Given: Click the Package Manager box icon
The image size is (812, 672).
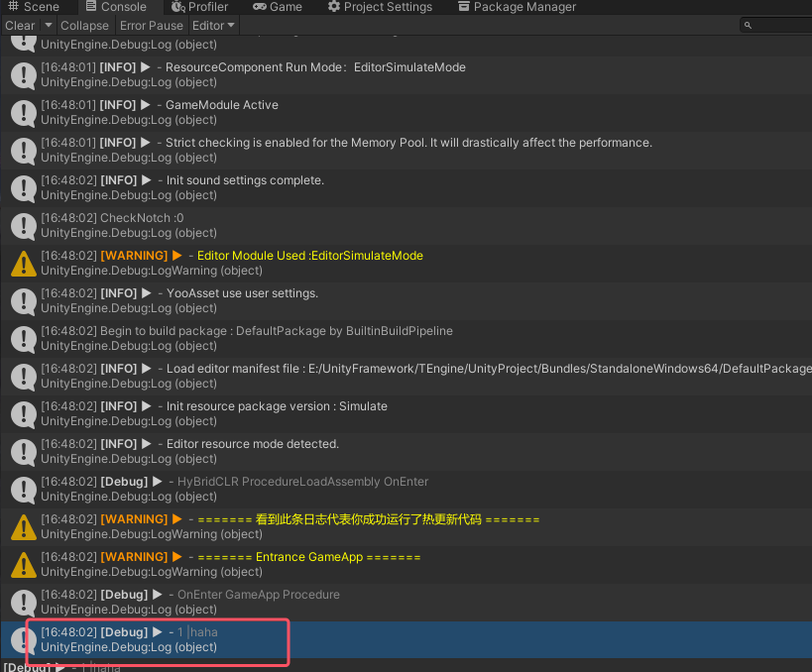Looking at the screenshot, I should pyautogui.click(x=462, y=7).
